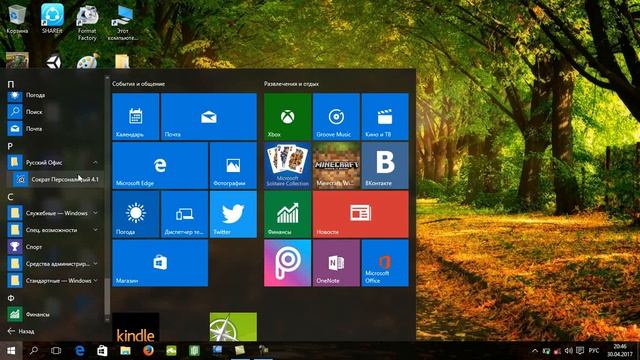Open the Кино и ТВ tile
Screen dimensions: 640x360
[385, 117]
